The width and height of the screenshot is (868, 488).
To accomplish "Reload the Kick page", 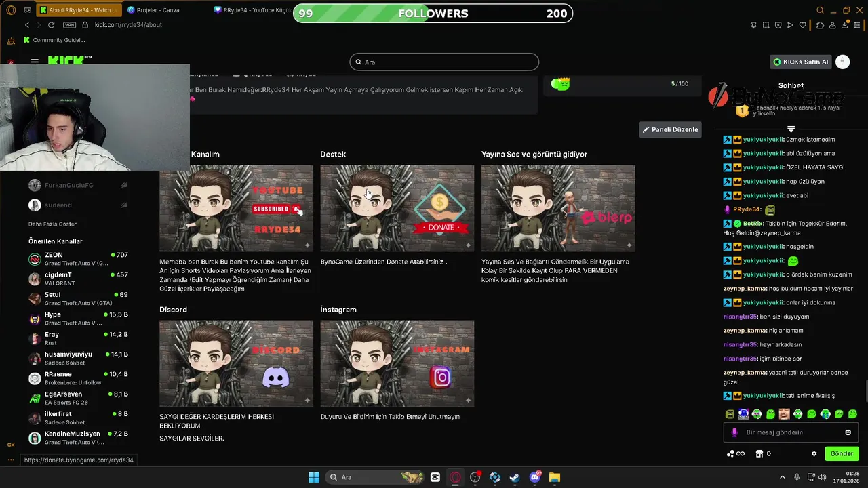I will (x=51, y=25).
